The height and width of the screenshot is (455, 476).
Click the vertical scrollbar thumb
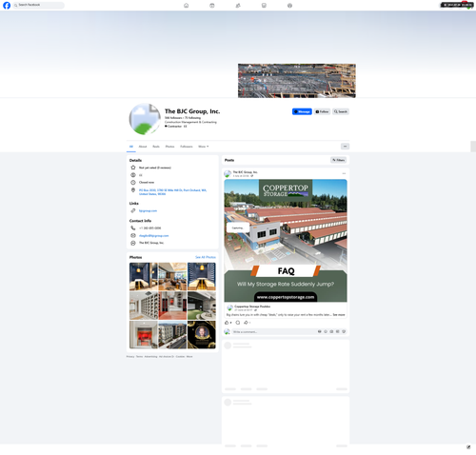[473, 147]
